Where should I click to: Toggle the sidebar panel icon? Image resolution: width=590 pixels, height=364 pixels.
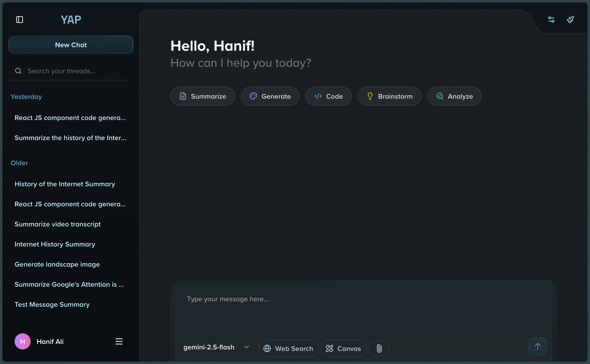click(20, 20)
